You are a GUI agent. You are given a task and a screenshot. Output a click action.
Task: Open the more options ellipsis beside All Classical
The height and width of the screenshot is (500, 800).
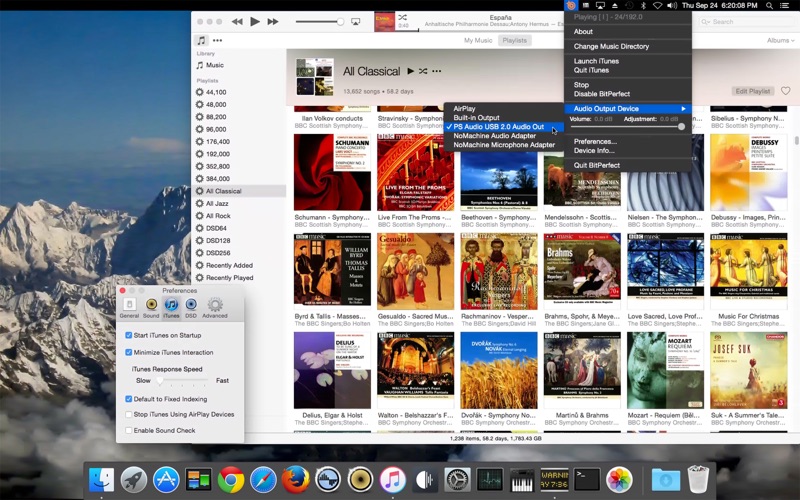coord(437,71)
